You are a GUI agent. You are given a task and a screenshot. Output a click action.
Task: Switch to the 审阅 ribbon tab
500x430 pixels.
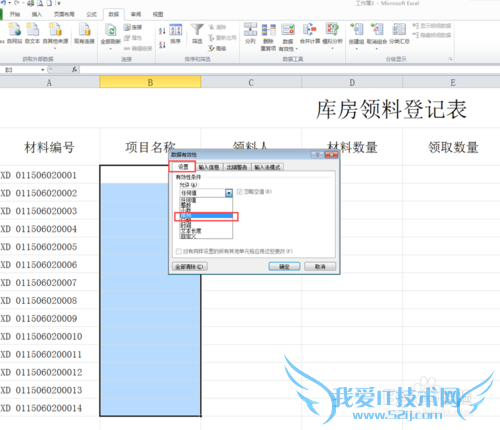[136, 14]
